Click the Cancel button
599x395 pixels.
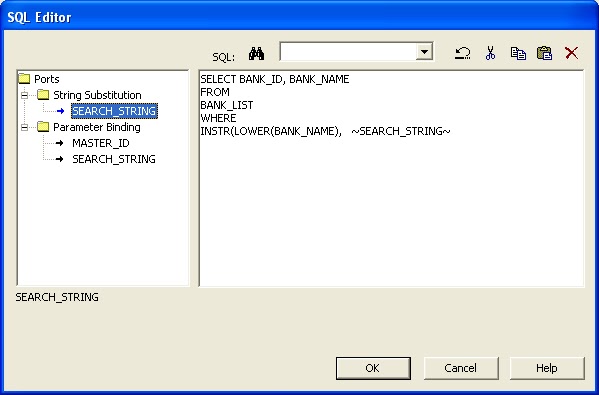tap(461, 368)
